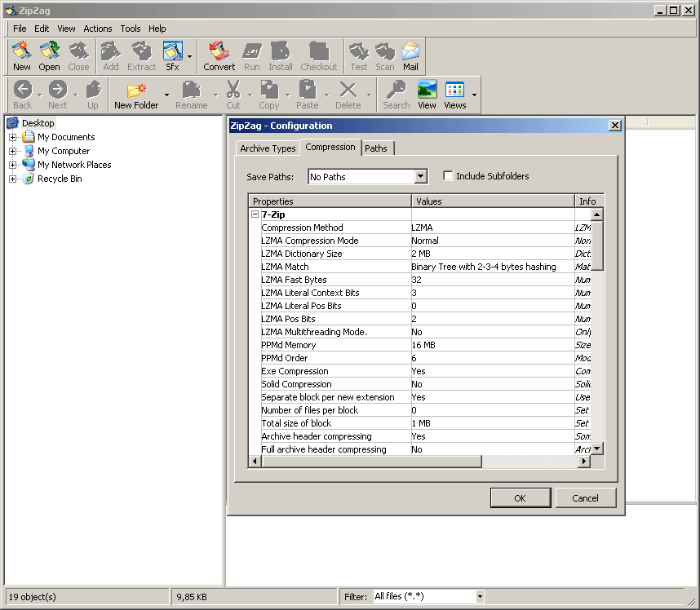The height and width of the screenshot is (610, 700).
Task: Collapse the 7-Zip property group
Action: click(255, 214)
